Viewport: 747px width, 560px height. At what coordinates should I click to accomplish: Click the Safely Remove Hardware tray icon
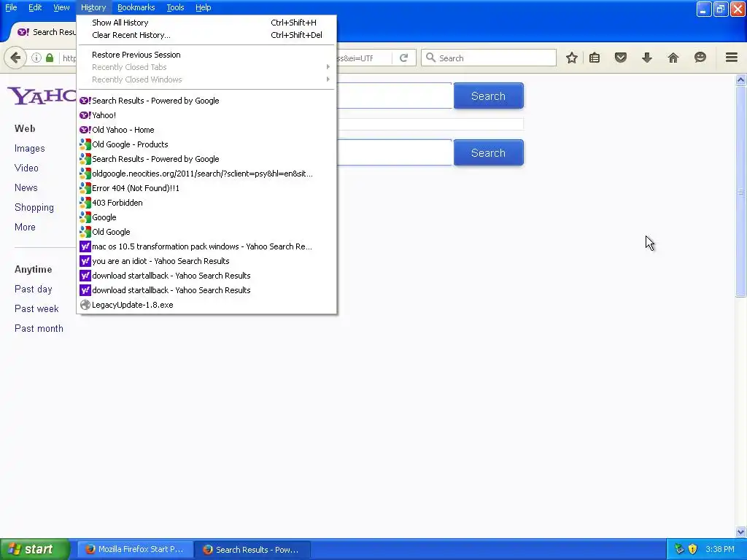click(x=679, y=549)
